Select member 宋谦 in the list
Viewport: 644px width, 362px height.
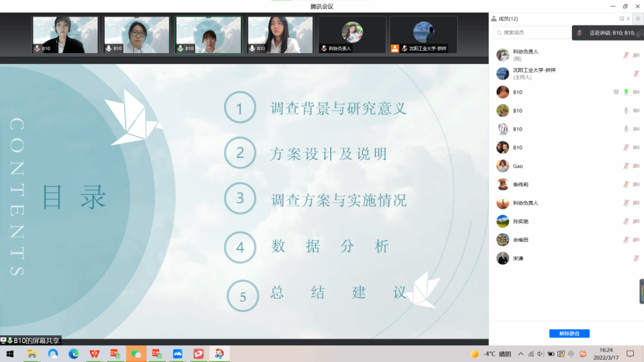tap(566, 258)
